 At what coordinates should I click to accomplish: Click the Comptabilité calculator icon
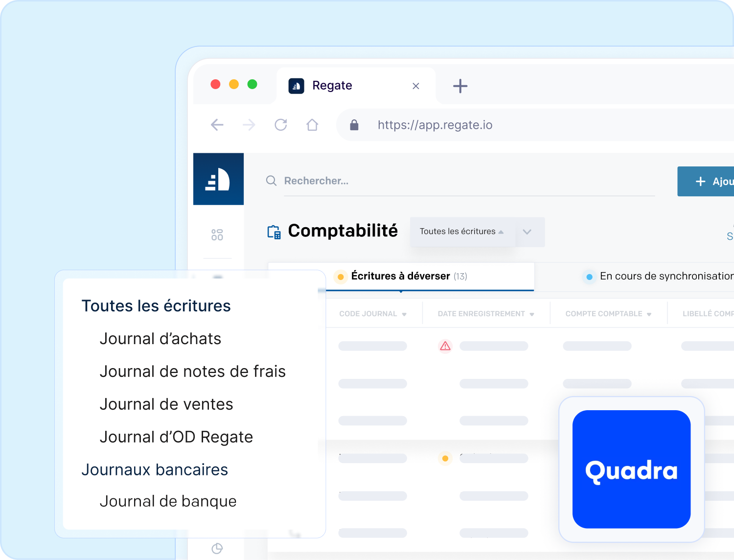274,232
